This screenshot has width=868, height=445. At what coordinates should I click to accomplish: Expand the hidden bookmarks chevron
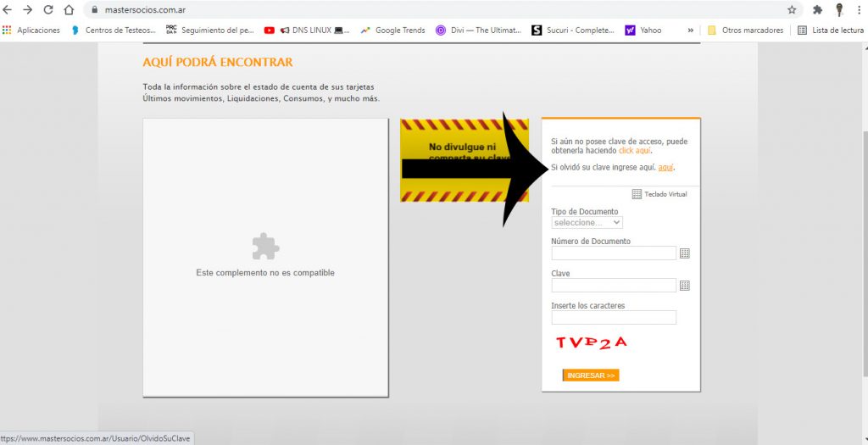690,31
